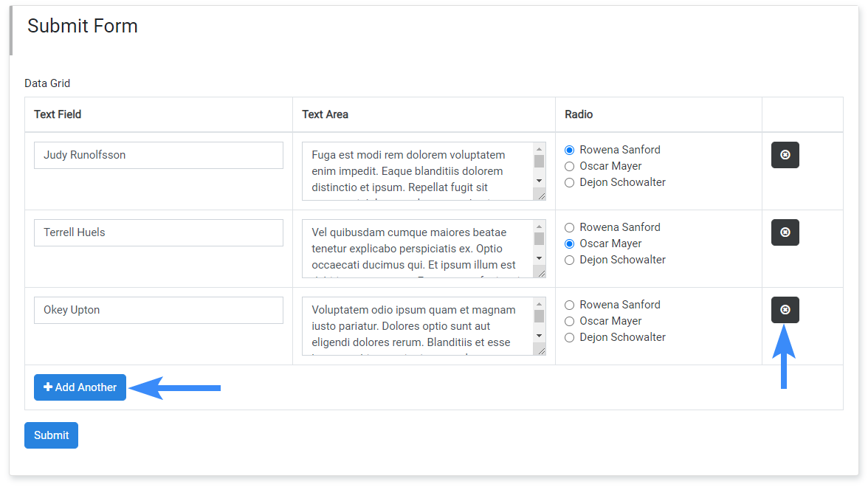Image resolution: width=868 pixels, height=487 pixels.
Task: Focus the Judy Runolfsson text field
Action: [159, 155]
